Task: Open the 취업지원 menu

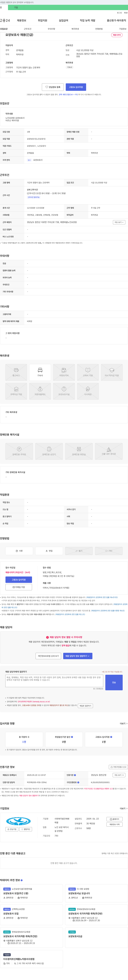Action: tap(42, 21)
